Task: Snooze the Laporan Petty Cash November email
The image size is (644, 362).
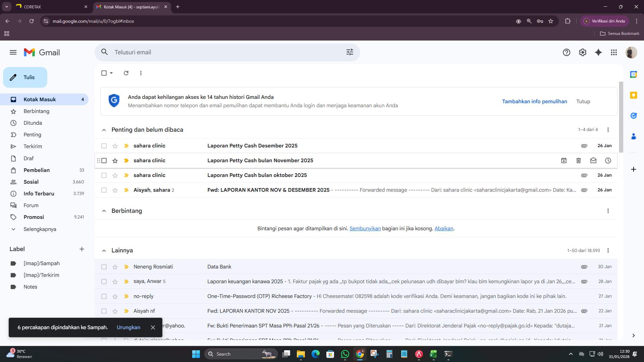Action: click(x=608, y=161)
